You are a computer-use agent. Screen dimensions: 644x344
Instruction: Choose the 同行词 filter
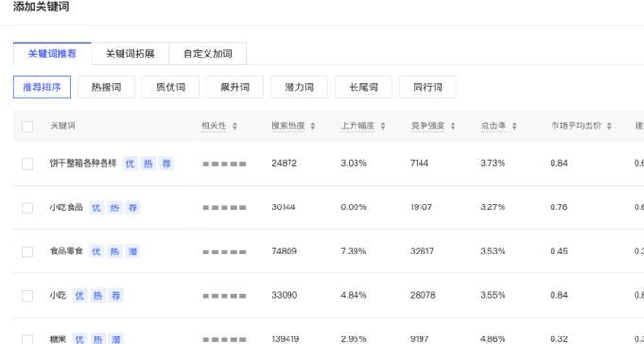pyautogui.click(x=427, y=87)
